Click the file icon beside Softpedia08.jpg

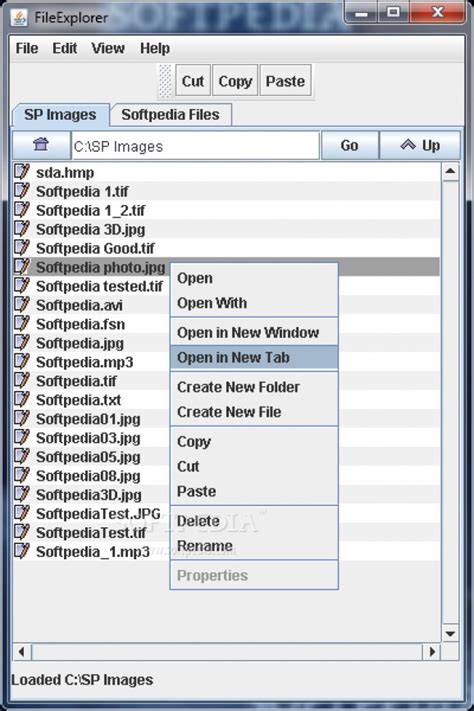coord(22,475)
